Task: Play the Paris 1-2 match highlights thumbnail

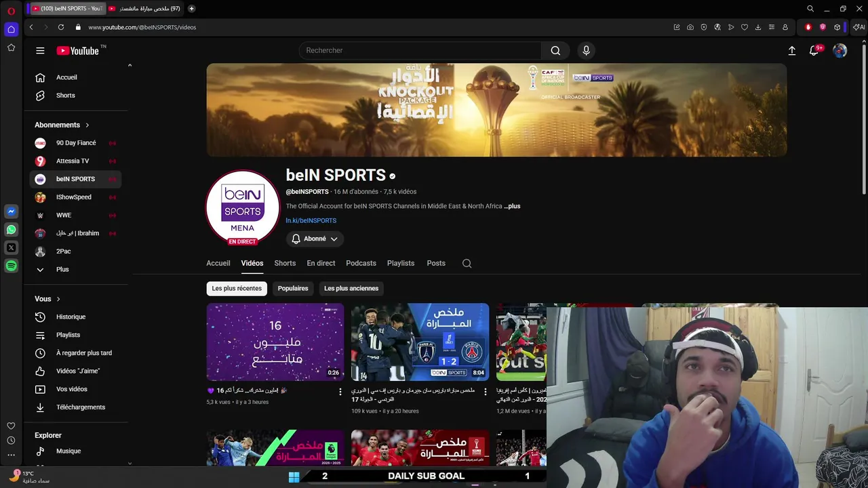Action: 420,342
